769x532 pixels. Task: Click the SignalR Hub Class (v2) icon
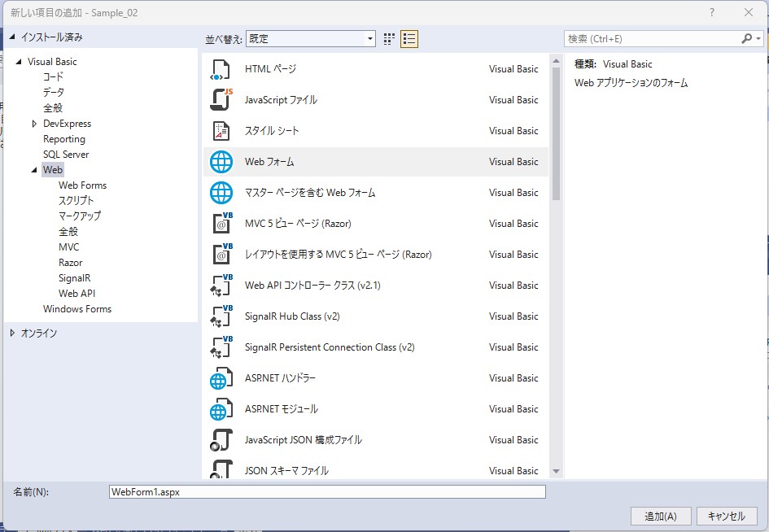tap(221, 316)
